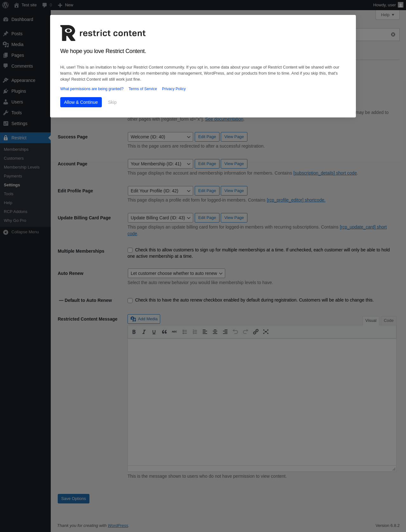Click Edit Page for Success Page
The image size is (406, 532).
click(x=207, y=137)
